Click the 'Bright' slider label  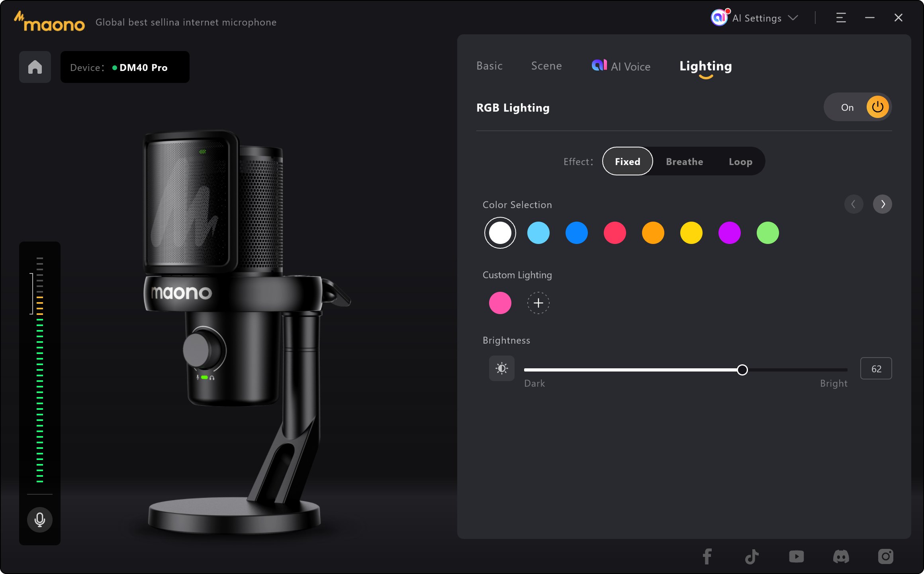pyautogui.click(x=834, y=383)
